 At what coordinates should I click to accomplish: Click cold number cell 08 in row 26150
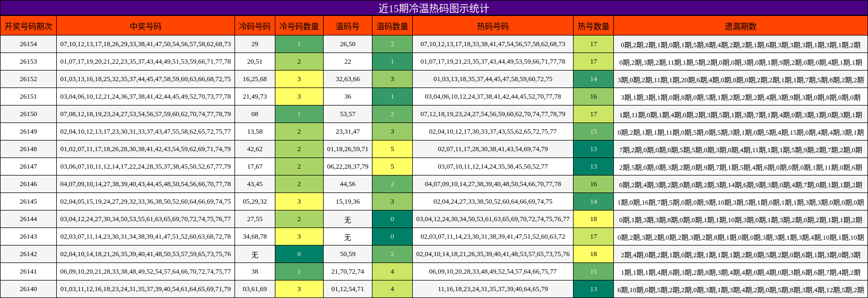pyautogui.click(x=255, y=114)
